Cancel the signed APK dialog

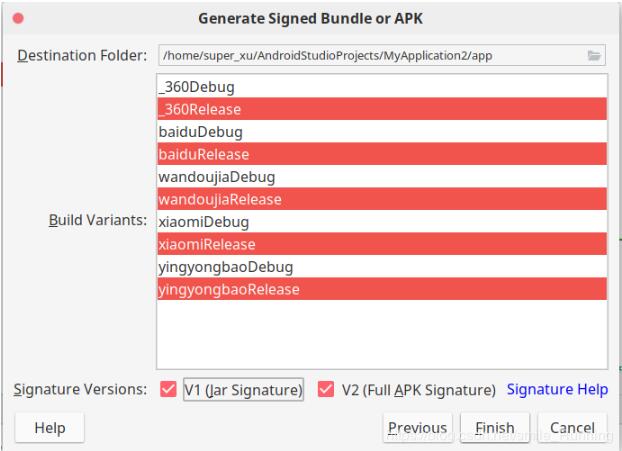pos(572,428)
